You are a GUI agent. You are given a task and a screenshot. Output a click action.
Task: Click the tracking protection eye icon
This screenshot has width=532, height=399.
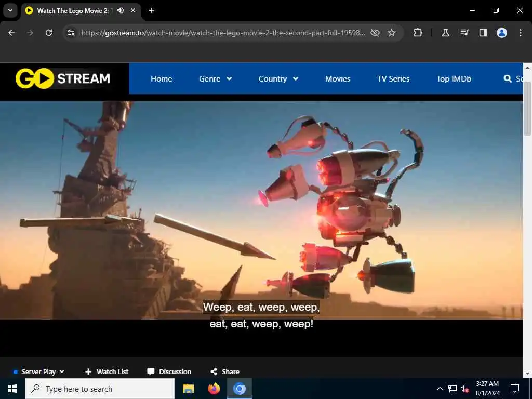click(375, 33)
